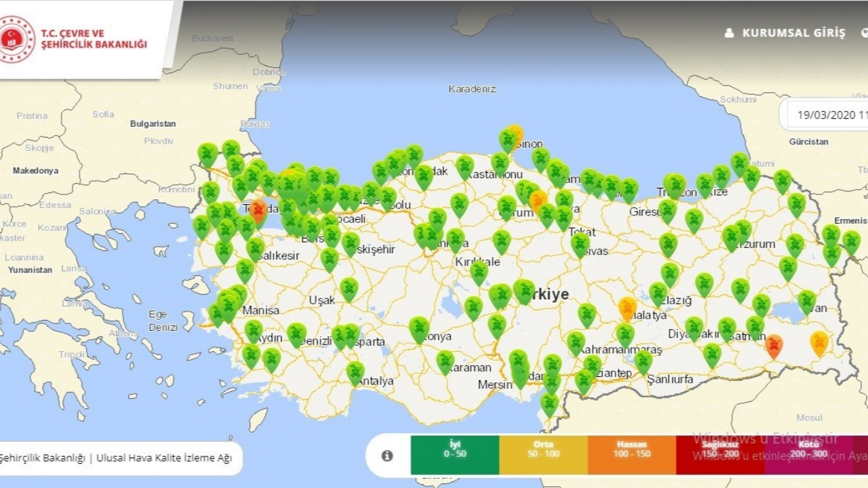
Task: Click the green station marker above Karaman
Action: pyautogui.click(x=446, y=362)
